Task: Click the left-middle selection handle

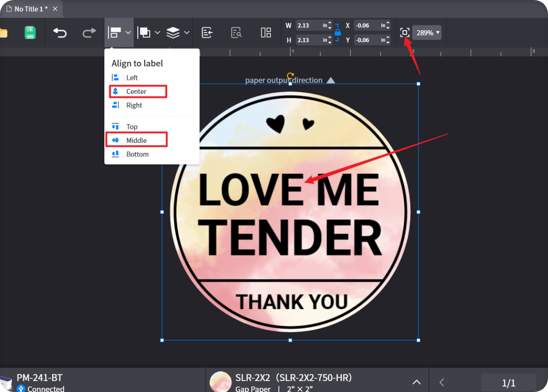Action: tap(162, 212)
